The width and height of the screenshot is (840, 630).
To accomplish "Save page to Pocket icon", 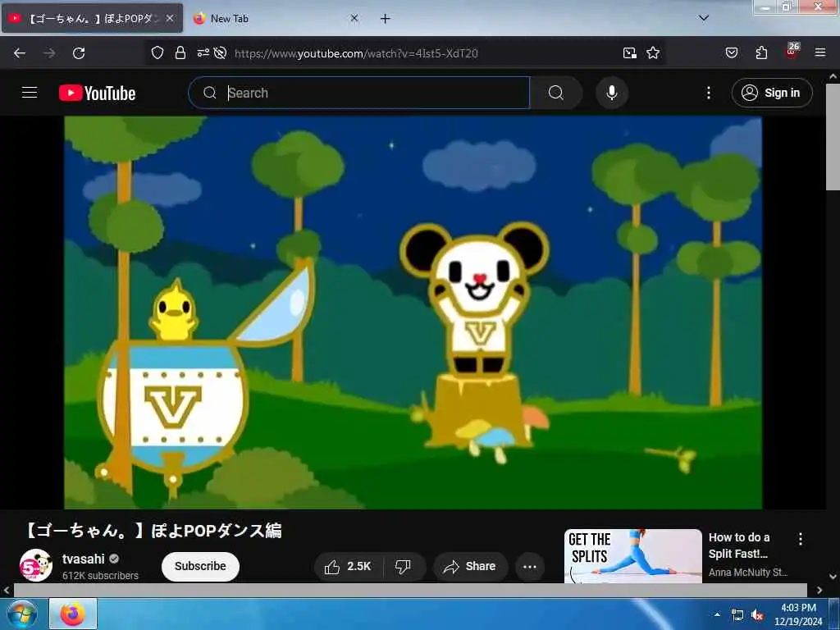I will pos(732,52).
